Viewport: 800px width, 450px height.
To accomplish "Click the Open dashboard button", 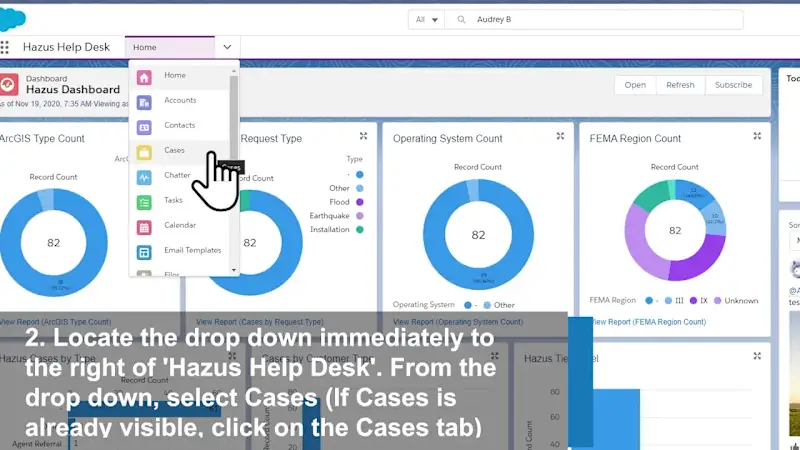I will tap(635, 85).
